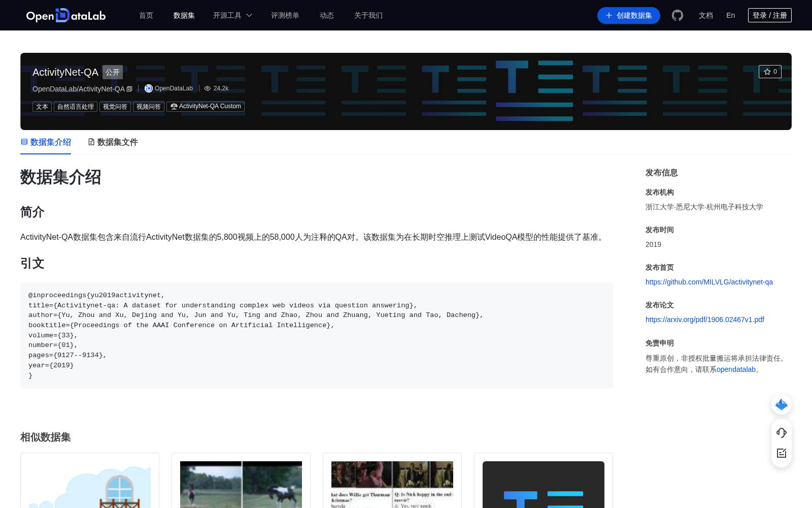Click the opendatalab contact link in disclaimer
Screen dimensions: 812x508
[736, 369]
